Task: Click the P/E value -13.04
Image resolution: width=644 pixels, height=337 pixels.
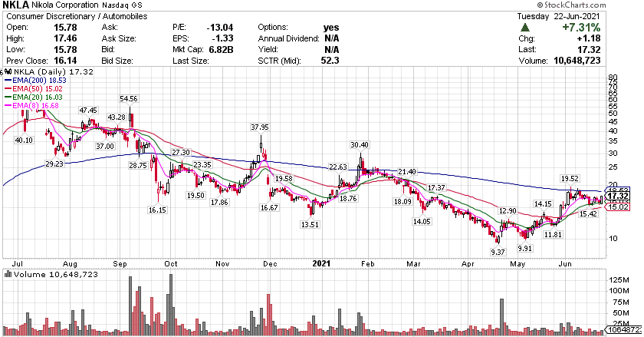Action: [220, 28]
